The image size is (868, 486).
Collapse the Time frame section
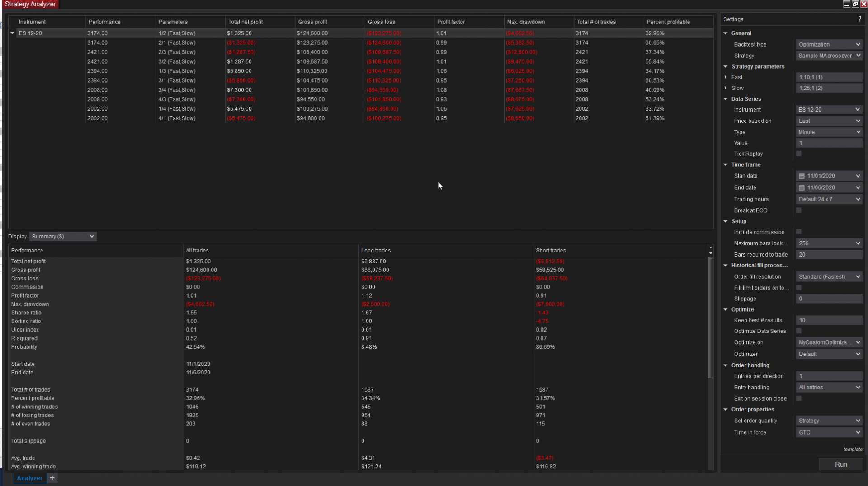click(726, 165)
